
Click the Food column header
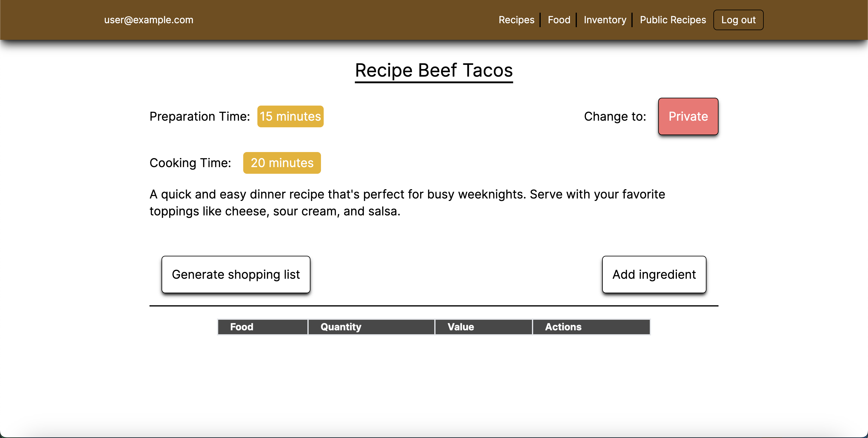[241, 326]
